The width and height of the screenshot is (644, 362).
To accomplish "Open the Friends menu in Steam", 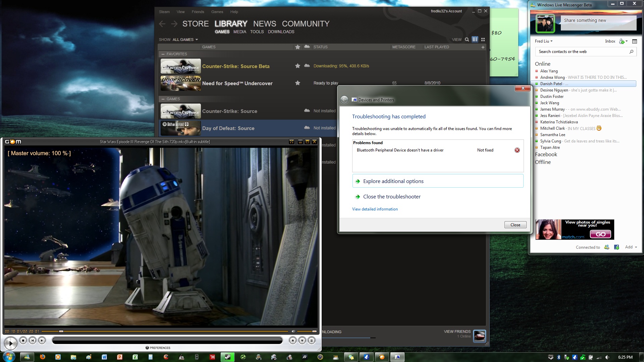I will point(198,12).
